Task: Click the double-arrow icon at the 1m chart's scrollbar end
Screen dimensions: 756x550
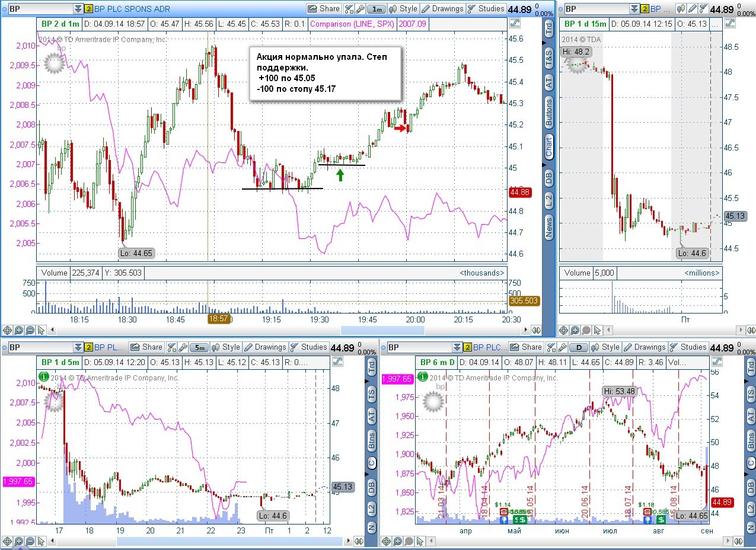Action: pyautogui.click(x=536, y=330)
